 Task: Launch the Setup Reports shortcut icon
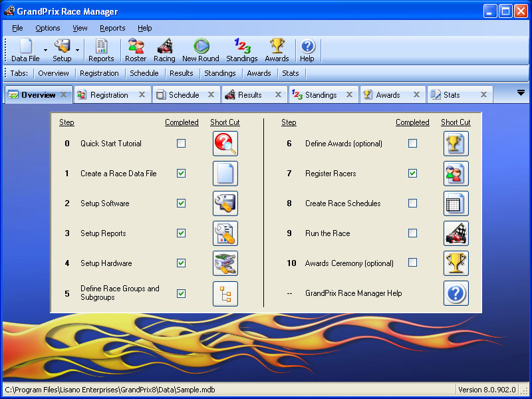(x=225, y=233)
